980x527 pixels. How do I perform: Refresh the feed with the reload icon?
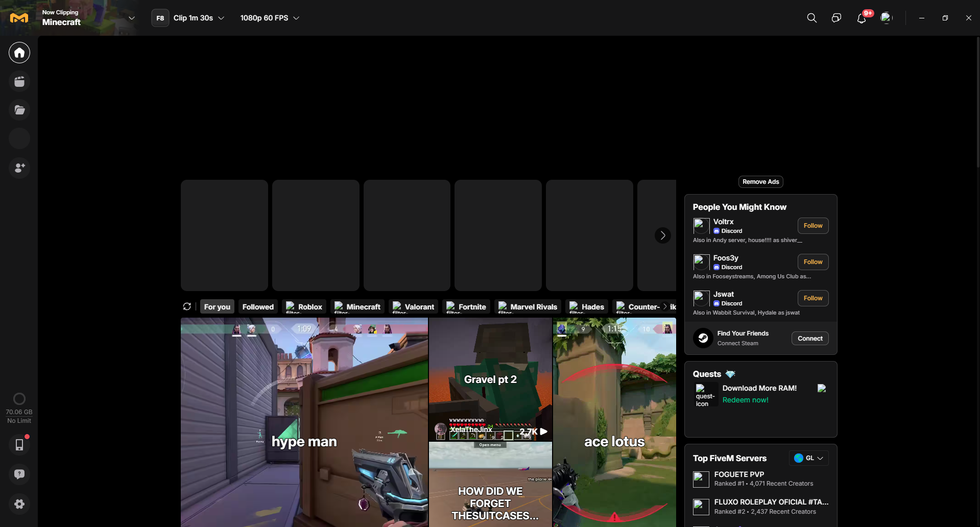point(187,306)
